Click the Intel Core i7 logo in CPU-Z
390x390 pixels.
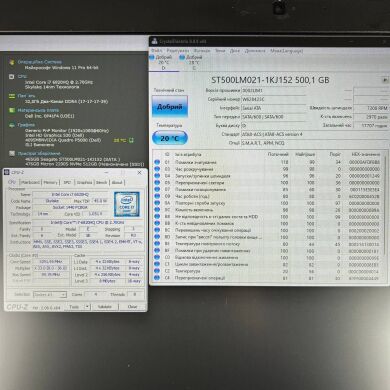coord(127,204)
